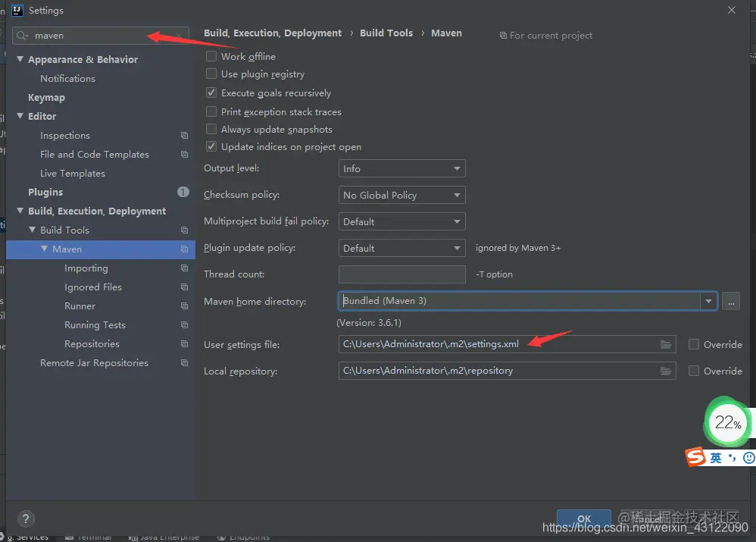The width and height of the screenshot is (756, 542).
Task: Click the project-scope icon beside Runner
Action: [x=184, y=306]
